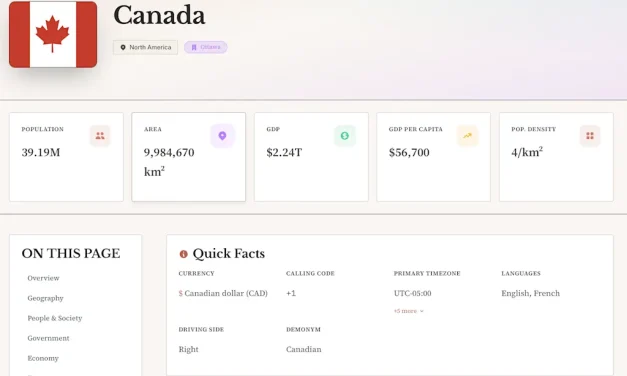Image resolution: width=627 pixels, height=376 pixels.
Task: Click the bookmark icon in Ottawa badge
Action: tap(194, 47)
